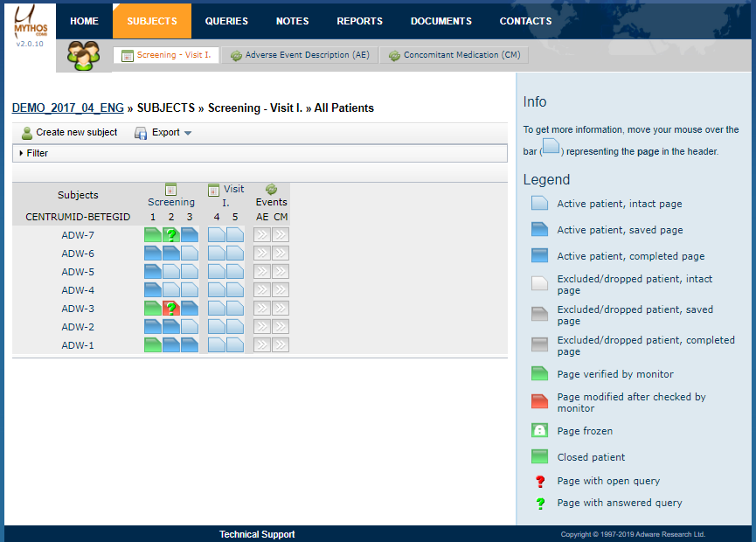Open ADW-5 Visit I page 4 icon
Image resolution: width=756 pixels, height=542 pixels.
(x=217, y=272)
